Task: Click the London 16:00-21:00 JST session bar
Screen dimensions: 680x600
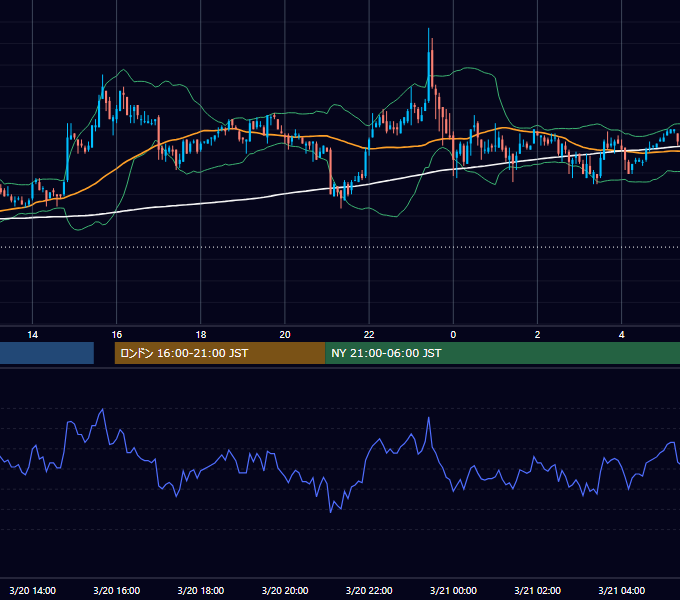Action: 220,353
